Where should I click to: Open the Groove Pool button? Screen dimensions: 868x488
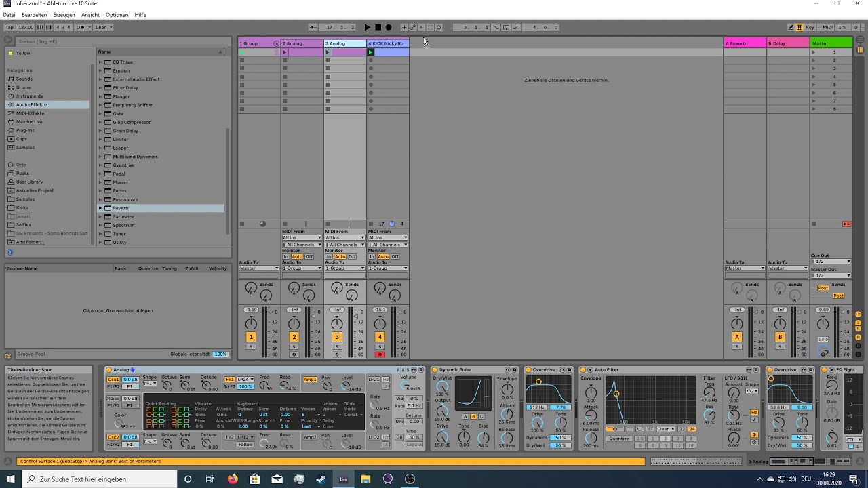(x=8, y=355)
